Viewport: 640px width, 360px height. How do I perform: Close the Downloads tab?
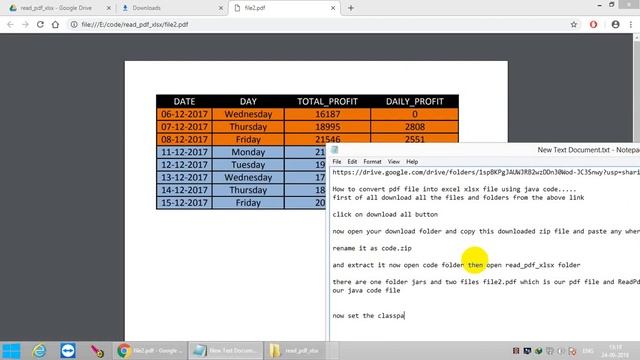[x=220, y=8]
